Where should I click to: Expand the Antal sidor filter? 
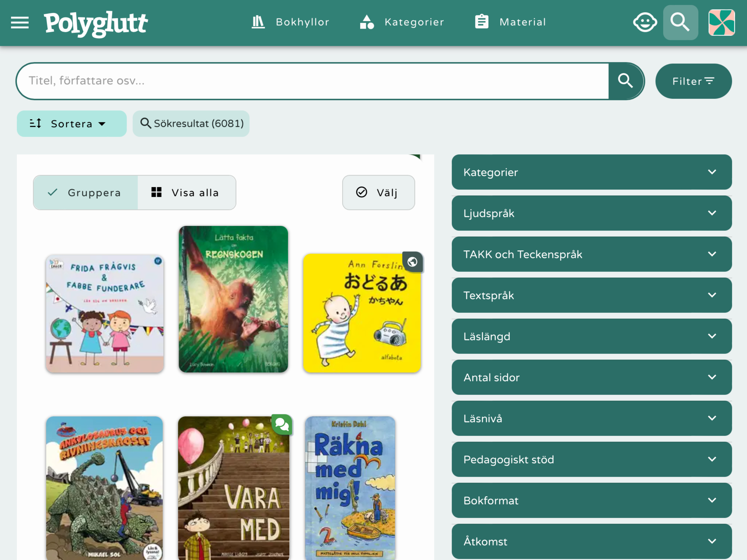(x=592, y=377)
